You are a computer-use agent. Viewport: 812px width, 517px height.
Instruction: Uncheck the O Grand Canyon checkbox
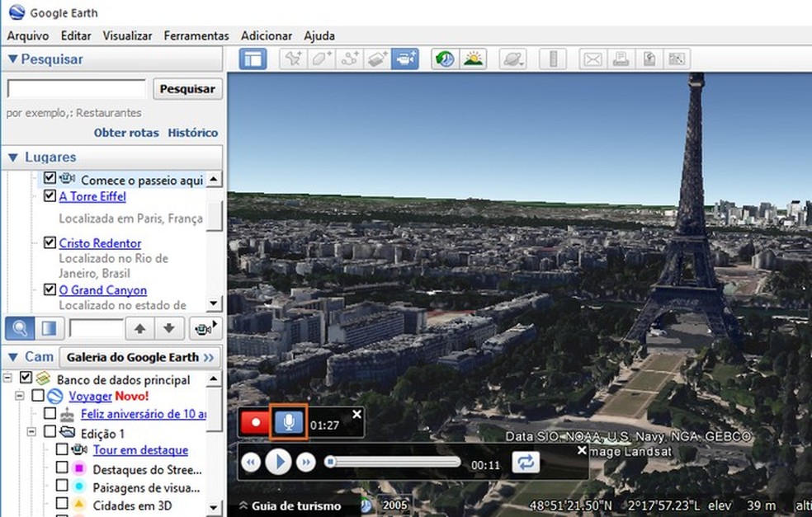50,290
